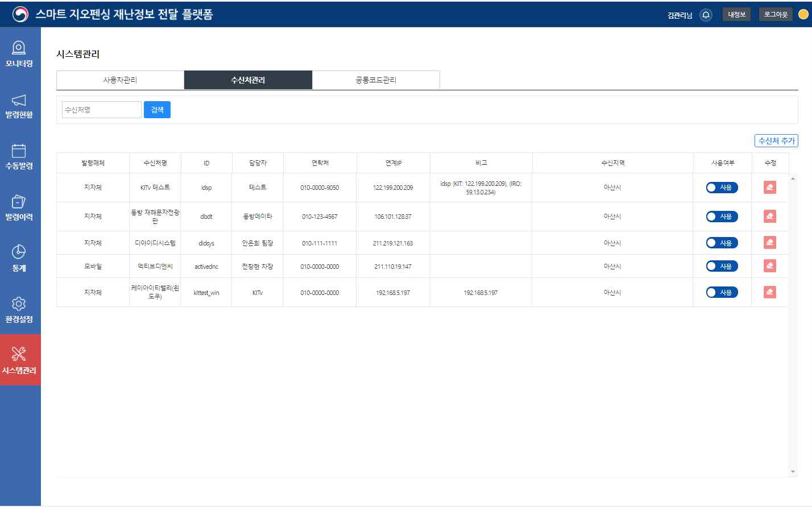Viewport: 812px width, 507px height.
Task: Click the 비고 column header
Action: click(481, 163)
